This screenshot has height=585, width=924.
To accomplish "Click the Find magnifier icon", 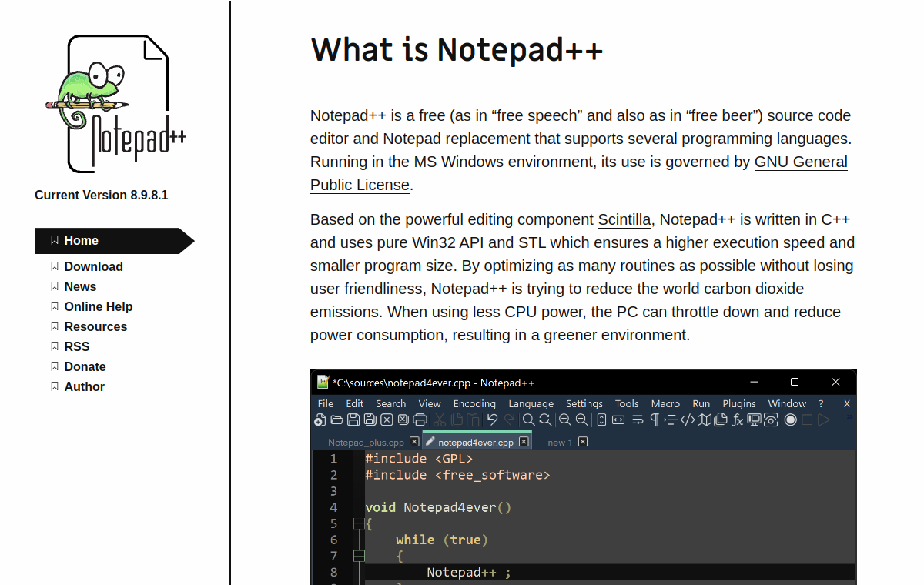I will pos(528,420).
